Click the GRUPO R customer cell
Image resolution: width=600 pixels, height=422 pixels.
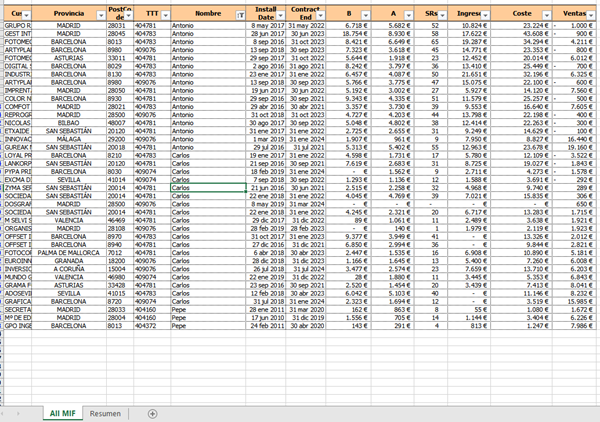[19, 25]
